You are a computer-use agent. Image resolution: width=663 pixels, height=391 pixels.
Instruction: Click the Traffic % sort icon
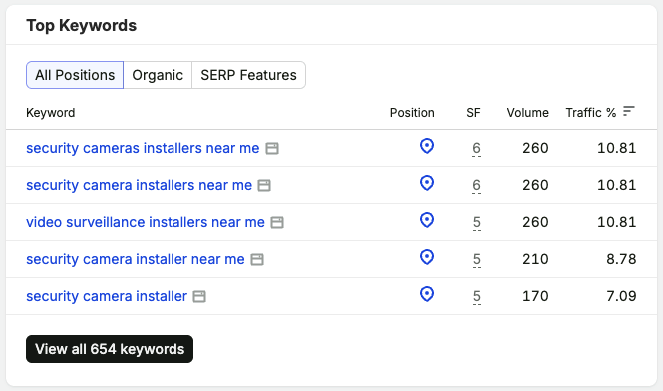629,112
